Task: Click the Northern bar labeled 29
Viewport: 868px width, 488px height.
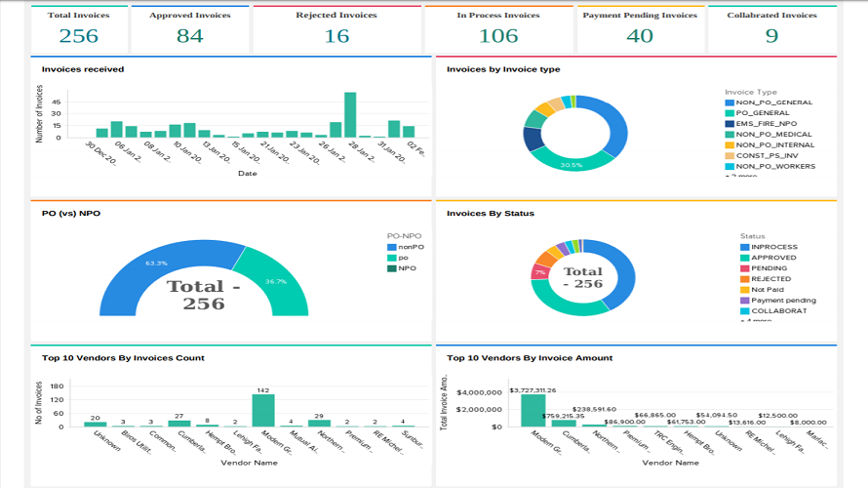Action: click(319, 424)
